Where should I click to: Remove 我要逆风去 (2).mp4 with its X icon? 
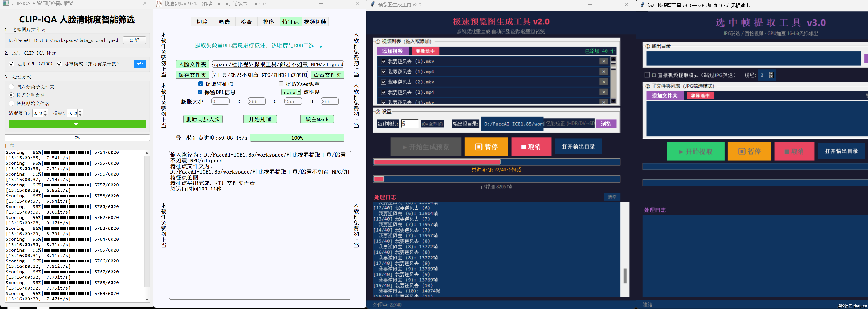pos(603,92)
